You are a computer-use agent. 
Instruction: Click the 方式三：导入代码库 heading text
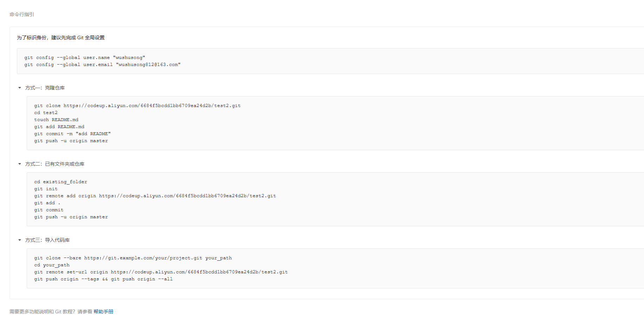point(47,240)
